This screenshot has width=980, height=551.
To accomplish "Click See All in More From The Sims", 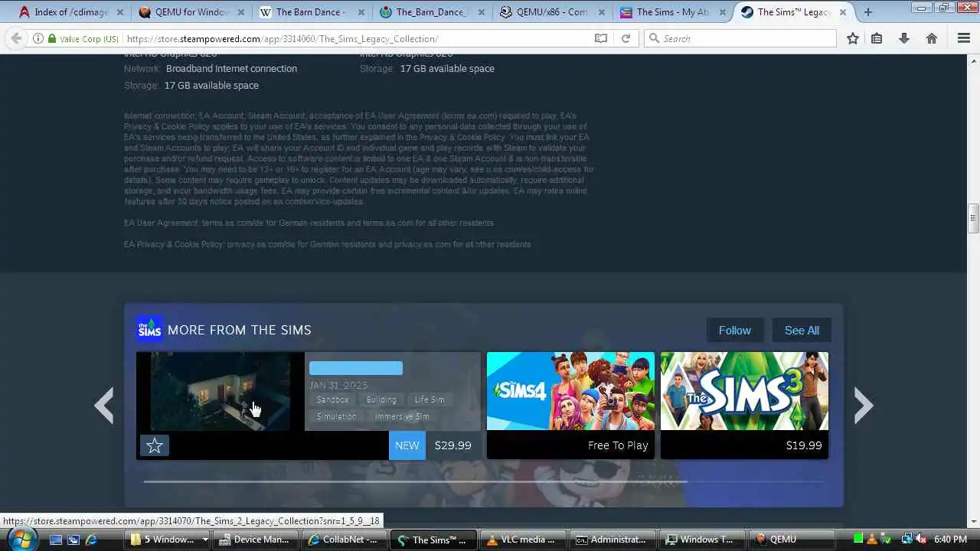I will (x=802, y=330).
